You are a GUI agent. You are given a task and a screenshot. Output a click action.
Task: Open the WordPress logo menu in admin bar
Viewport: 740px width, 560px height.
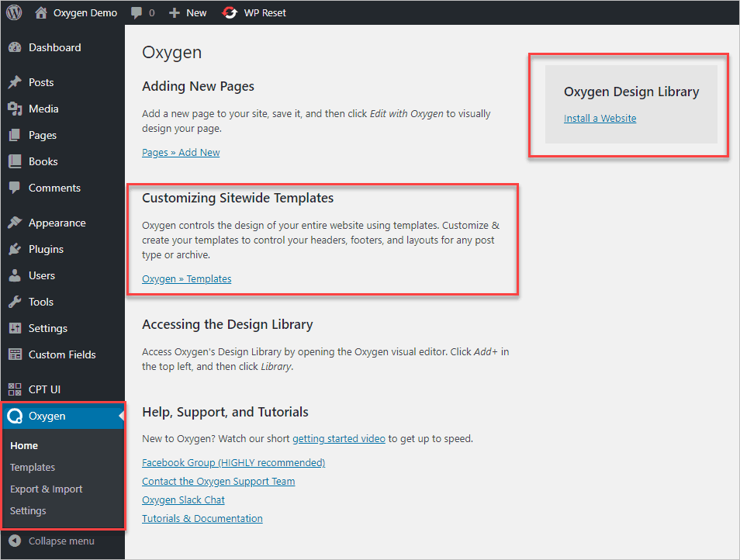point(13,12)
